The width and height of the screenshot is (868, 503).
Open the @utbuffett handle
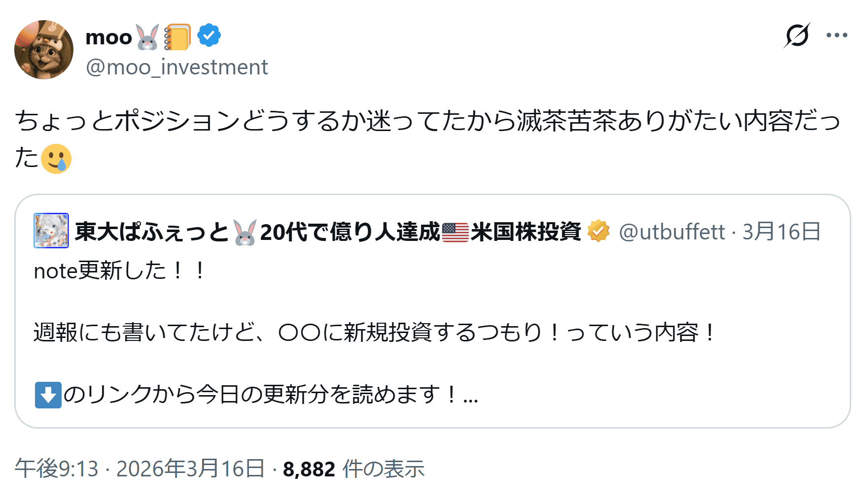672,232
